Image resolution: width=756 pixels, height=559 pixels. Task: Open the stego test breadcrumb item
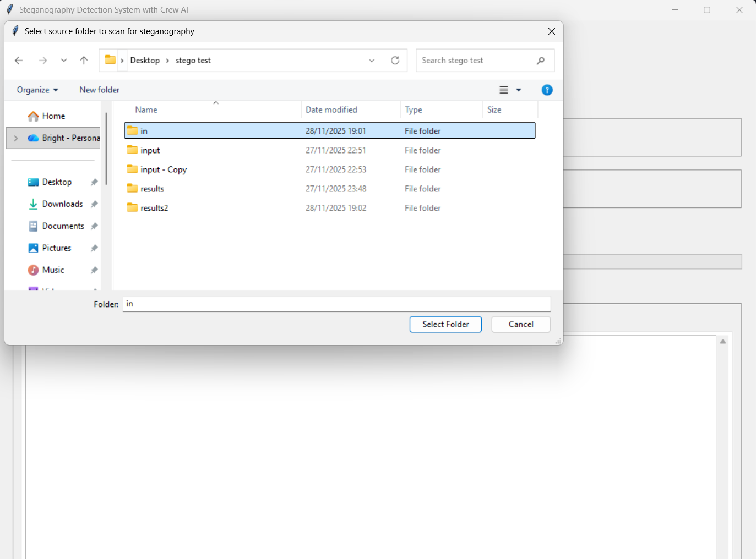[x=193, y=61]
